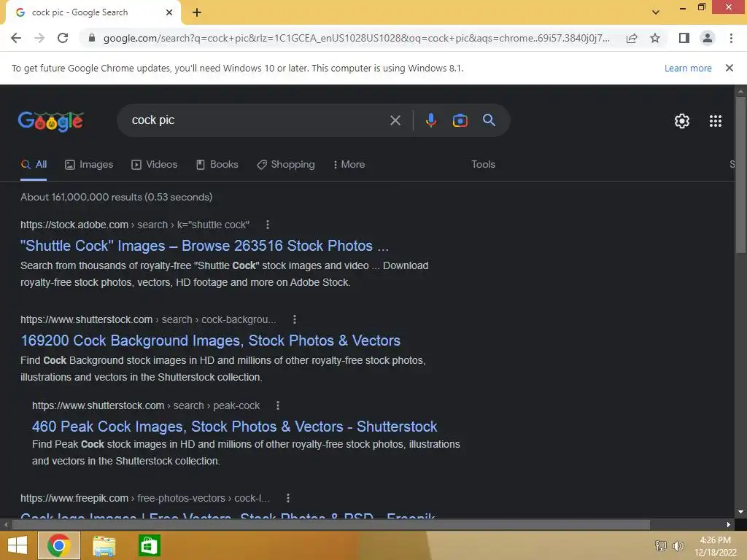Click the results count text
This screenshot has width=747, height=560.
116,197
